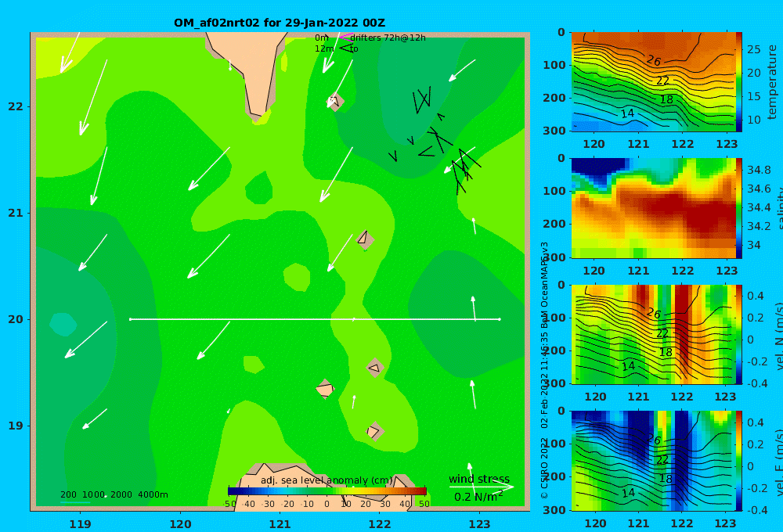The image size is (783, 532).
Task: Click the 34.2 tick on the salinity color bar
Action: point(759,227)
